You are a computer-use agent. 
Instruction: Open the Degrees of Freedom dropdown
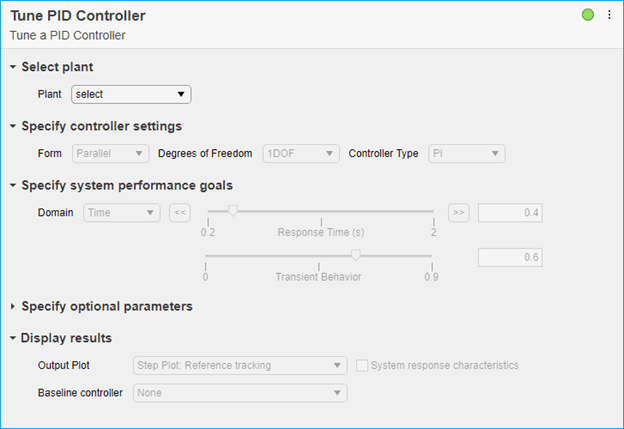coord(301,153)
